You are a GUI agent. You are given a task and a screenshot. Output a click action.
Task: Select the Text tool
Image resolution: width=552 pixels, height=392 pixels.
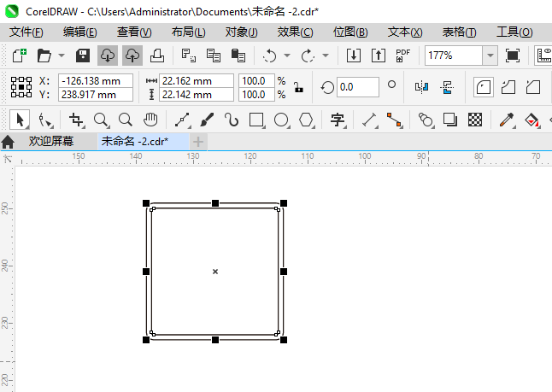point(338,120)
